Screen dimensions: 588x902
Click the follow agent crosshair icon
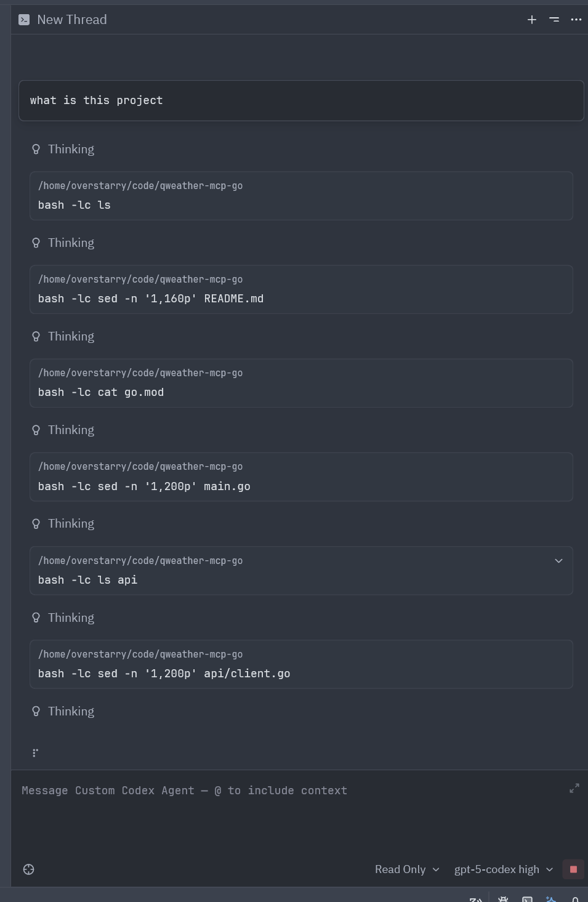tap(28, 869)
